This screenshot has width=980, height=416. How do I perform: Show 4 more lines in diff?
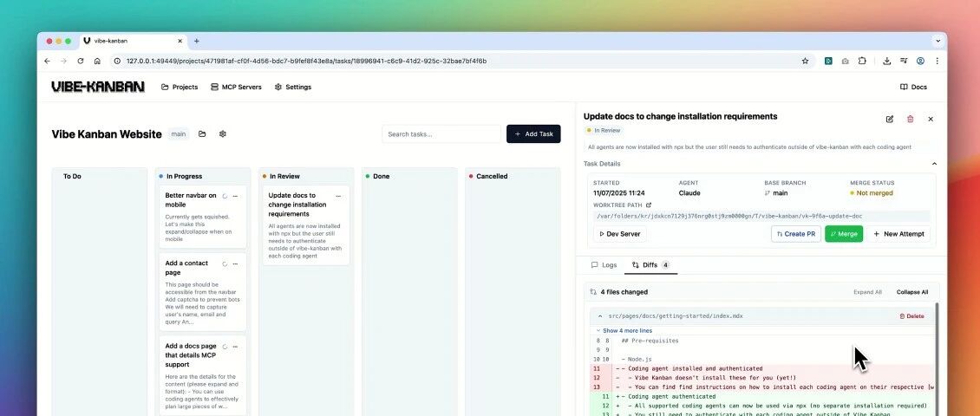(627, 330)
